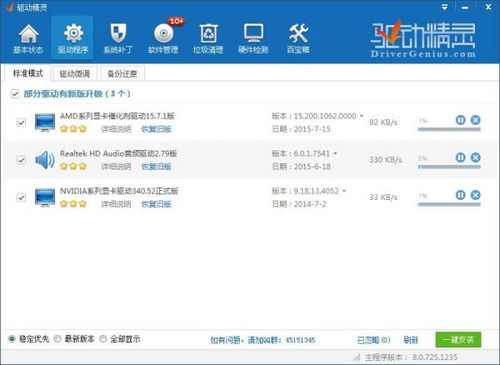
Task: Click the date 2015-7-15
Action: coord(312,129)
